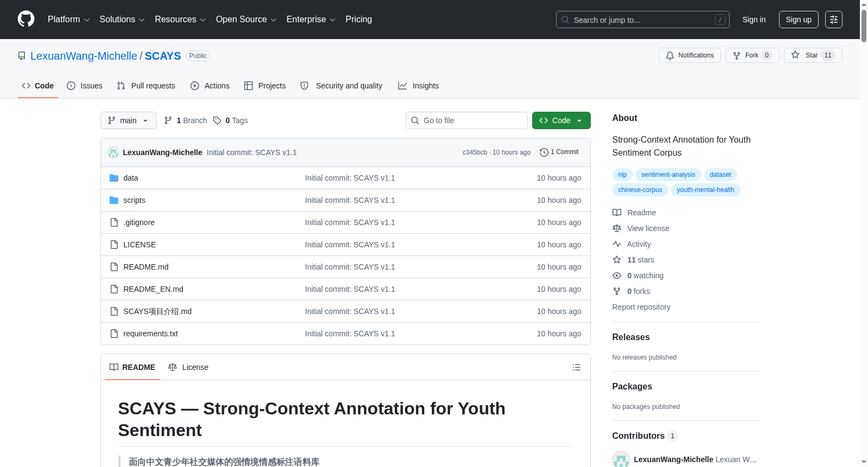Click the commit history clock icon
Image resolution: width=868 pixels, height=467 pixels.
(544, 152)
